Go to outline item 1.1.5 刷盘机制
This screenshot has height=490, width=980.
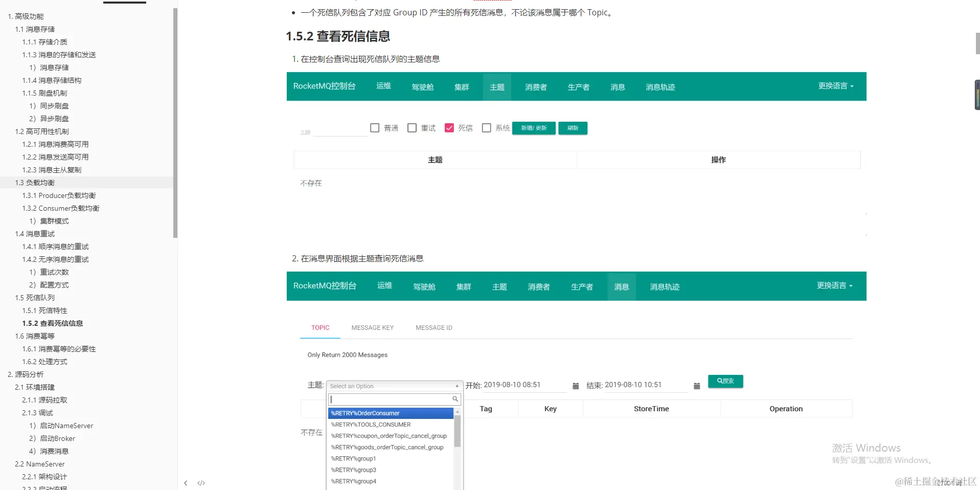point(44,93)
